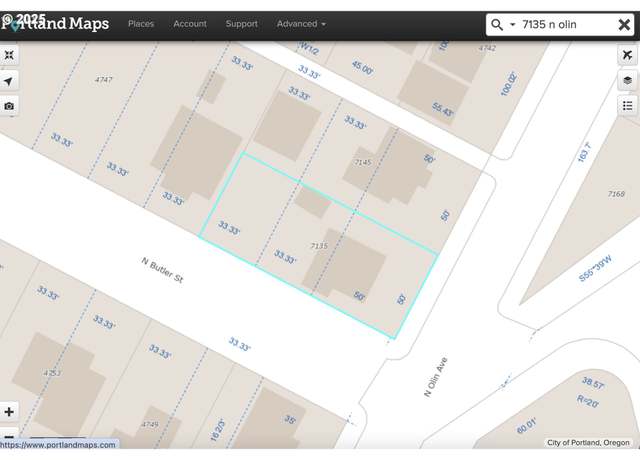
Task: Click the 38.57' dimension label
Action: (x=593, y=383)
